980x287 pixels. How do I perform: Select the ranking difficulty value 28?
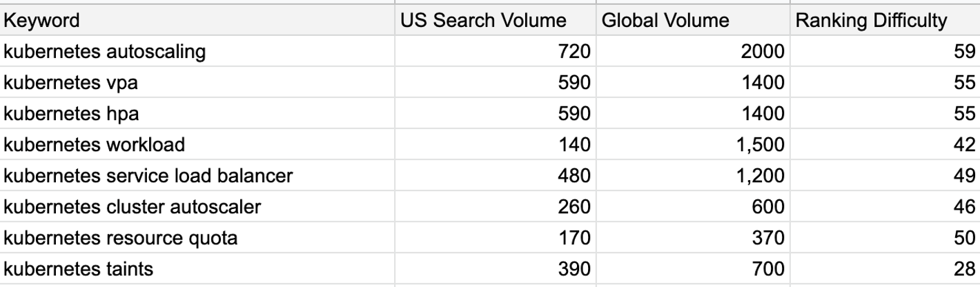coord(885,268)
